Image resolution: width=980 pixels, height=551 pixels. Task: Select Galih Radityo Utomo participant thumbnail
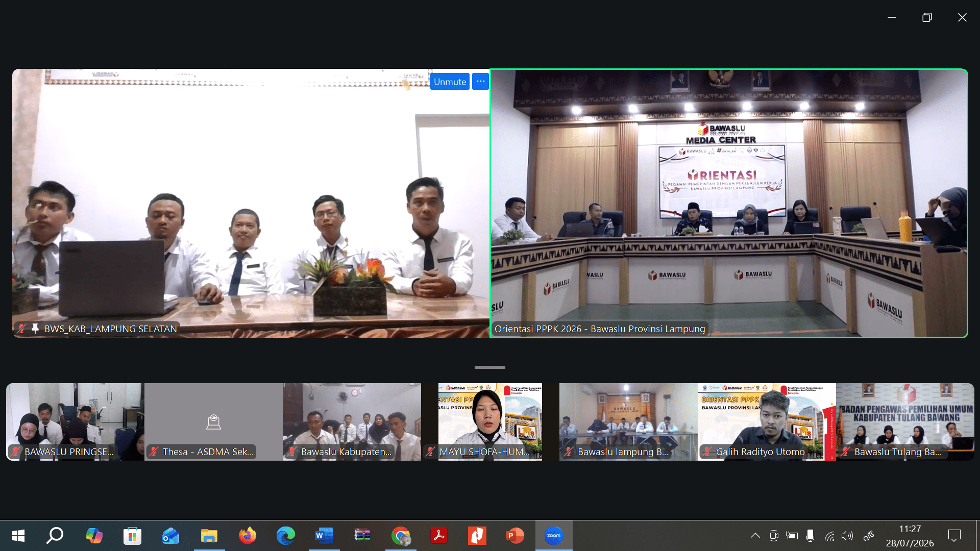pos(767,422)
